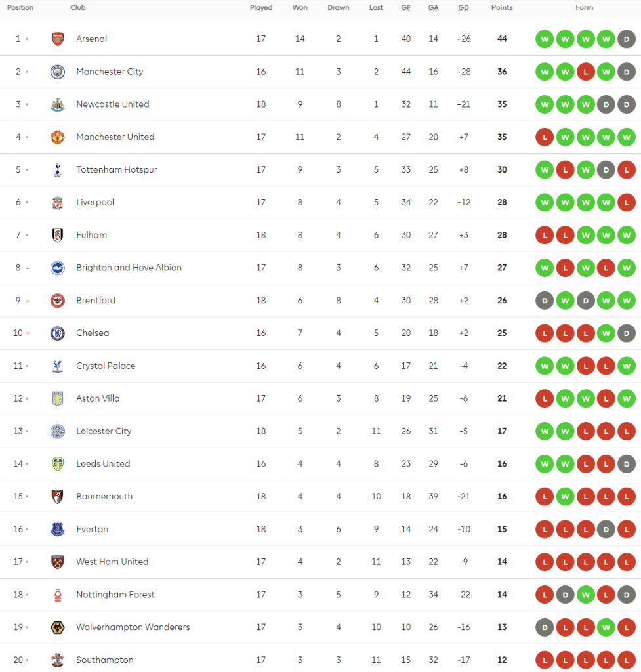Click the Southampton club crest
Viewport: 641px width, 672px height.
point(58,660)
